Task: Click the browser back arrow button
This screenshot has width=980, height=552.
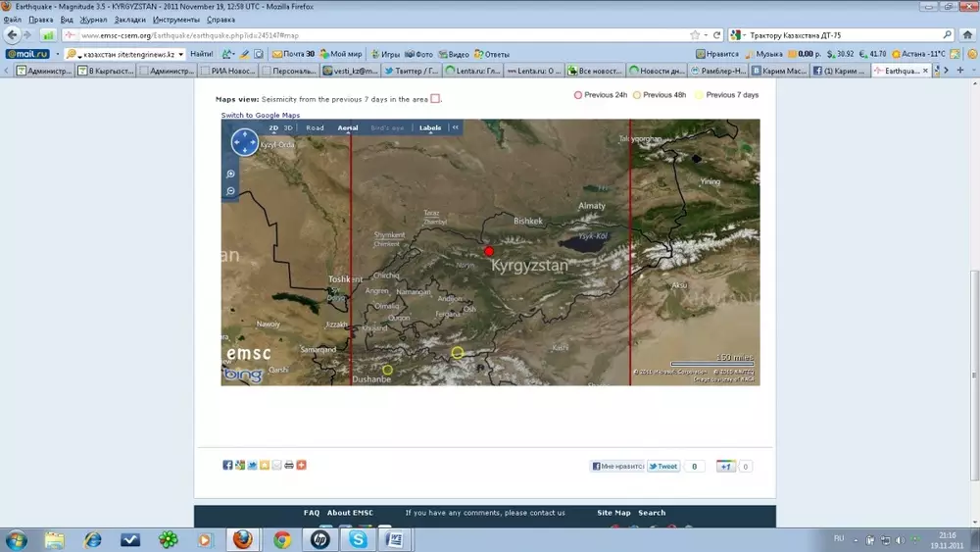Action: click(x=13, y=34)
